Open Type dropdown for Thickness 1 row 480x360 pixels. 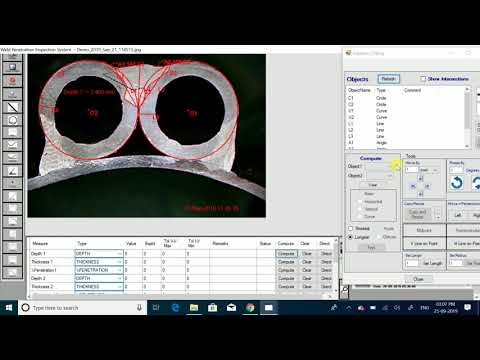(120, 262)
